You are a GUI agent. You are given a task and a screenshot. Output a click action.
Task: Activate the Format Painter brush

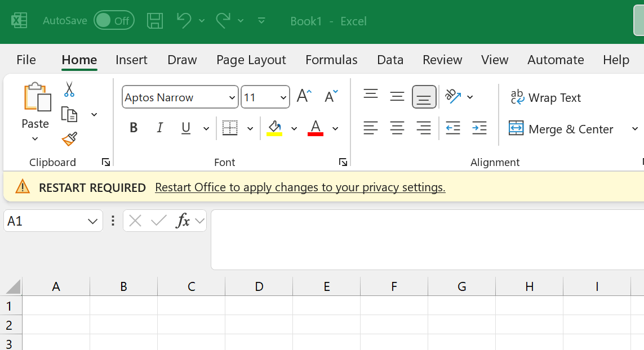point(69,139)
